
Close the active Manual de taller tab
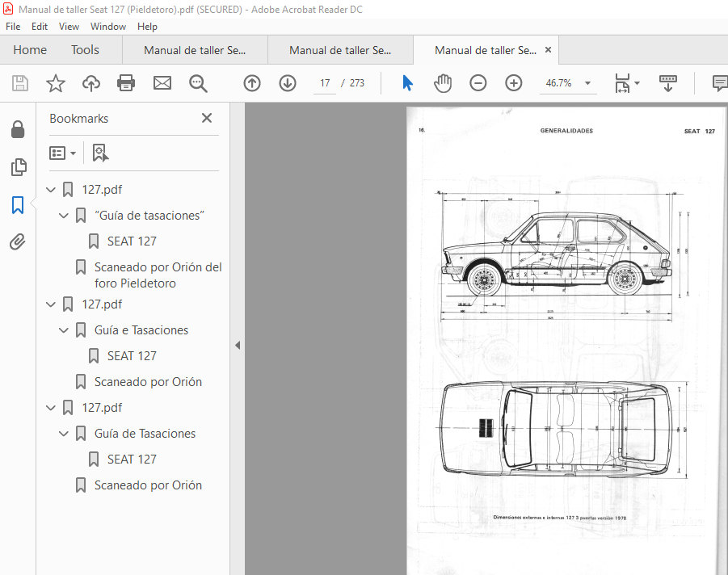pos(549,49)
